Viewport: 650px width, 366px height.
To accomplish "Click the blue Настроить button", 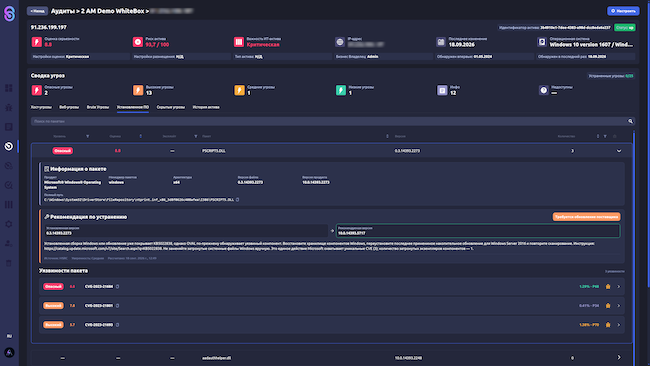I will (623, 11).
